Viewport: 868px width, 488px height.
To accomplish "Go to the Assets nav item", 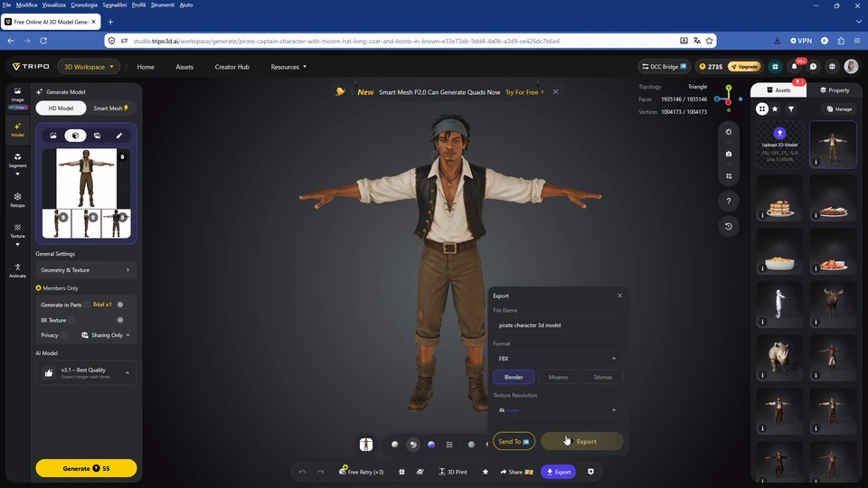I will click(x=184, y=67).
